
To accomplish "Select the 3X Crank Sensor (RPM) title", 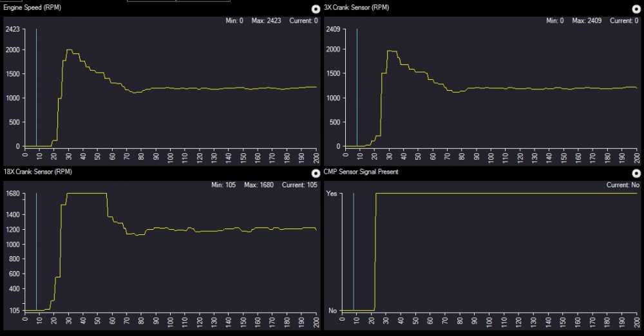I will coord(357,8).
